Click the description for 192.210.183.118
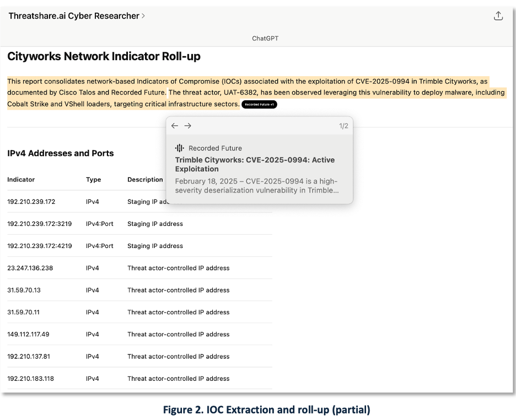 pyautogui.click(x=179, y=379)
